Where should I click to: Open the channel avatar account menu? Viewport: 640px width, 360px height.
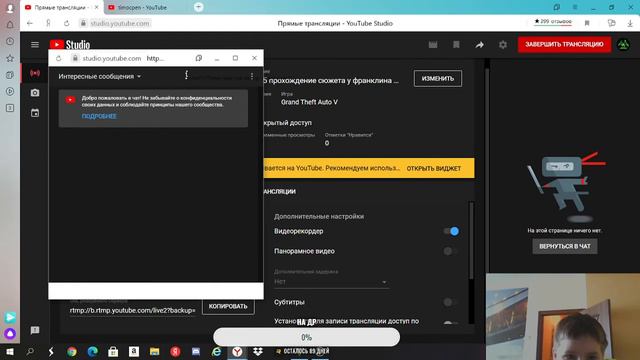(623, 44)
